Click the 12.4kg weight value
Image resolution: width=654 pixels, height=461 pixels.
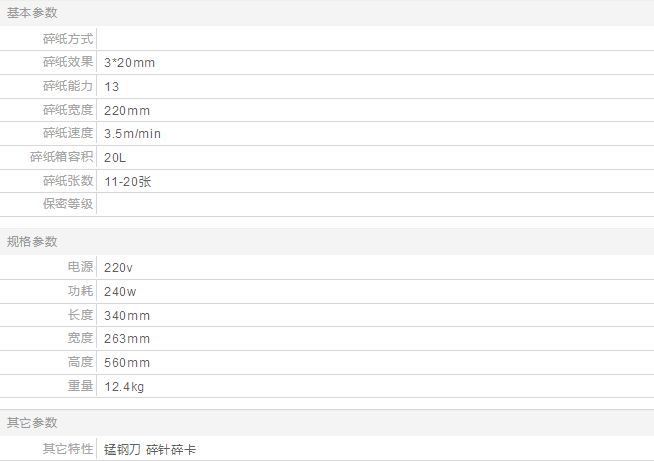tap(124, 386)
